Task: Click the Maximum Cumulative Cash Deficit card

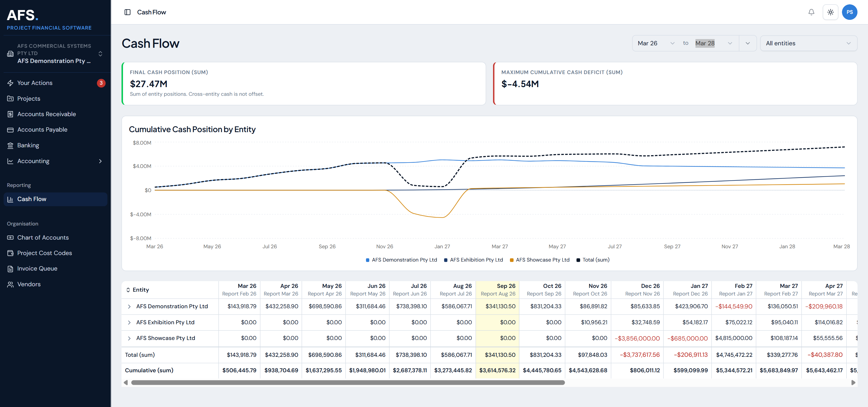Action: click(675, 84)
